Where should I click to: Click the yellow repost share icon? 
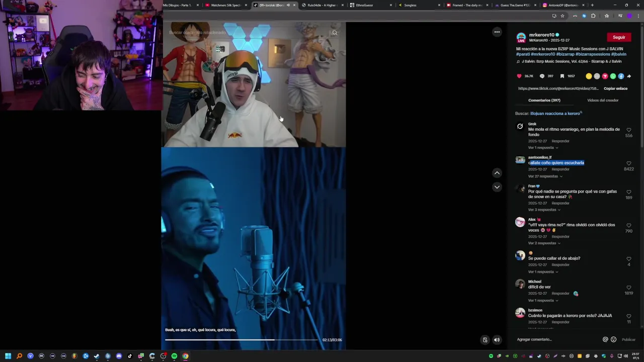[589, 76]
